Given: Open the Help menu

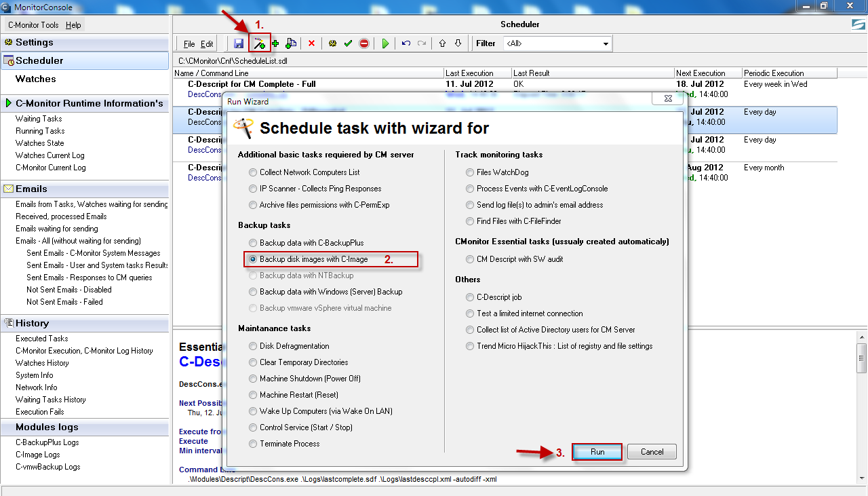Looking at the screenshot, I should tap(73, 25).
